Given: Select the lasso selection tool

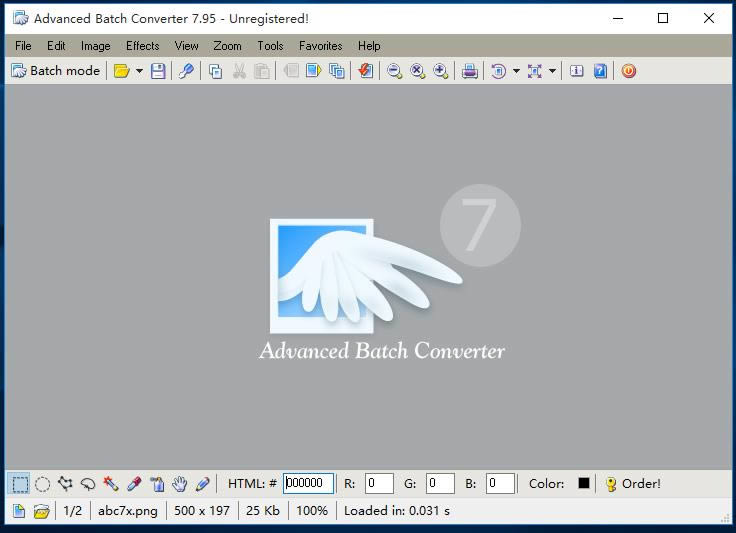Looking at the screenshot, I should pyautogui.click(x=88, y=483).
